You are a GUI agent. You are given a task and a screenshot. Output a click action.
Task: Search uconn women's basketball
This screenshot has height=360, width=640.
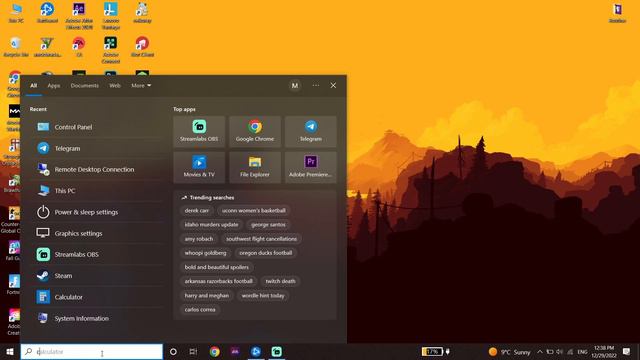[253, 211]
